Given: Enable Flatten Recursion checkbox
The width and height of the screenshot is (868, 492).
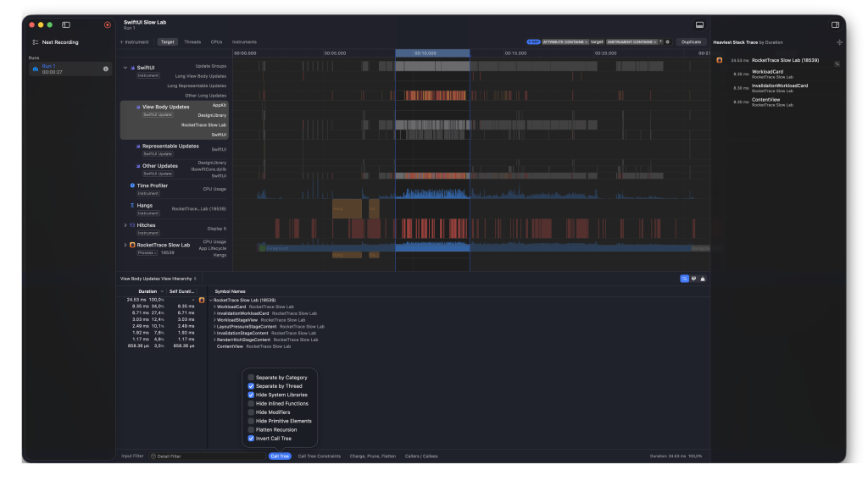Looking at the screenshot, I should click(251, 429).
